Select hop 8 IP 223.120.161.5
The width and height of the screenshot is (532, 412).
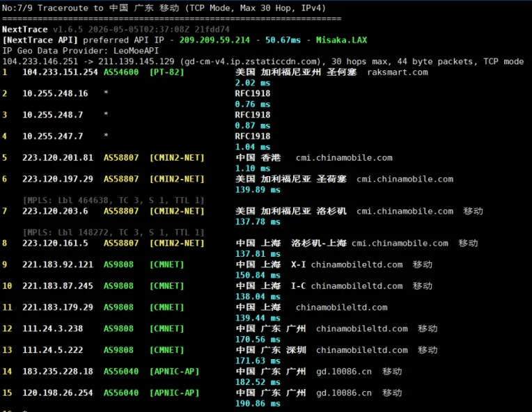pyautogui.click(x=55, y=243)
